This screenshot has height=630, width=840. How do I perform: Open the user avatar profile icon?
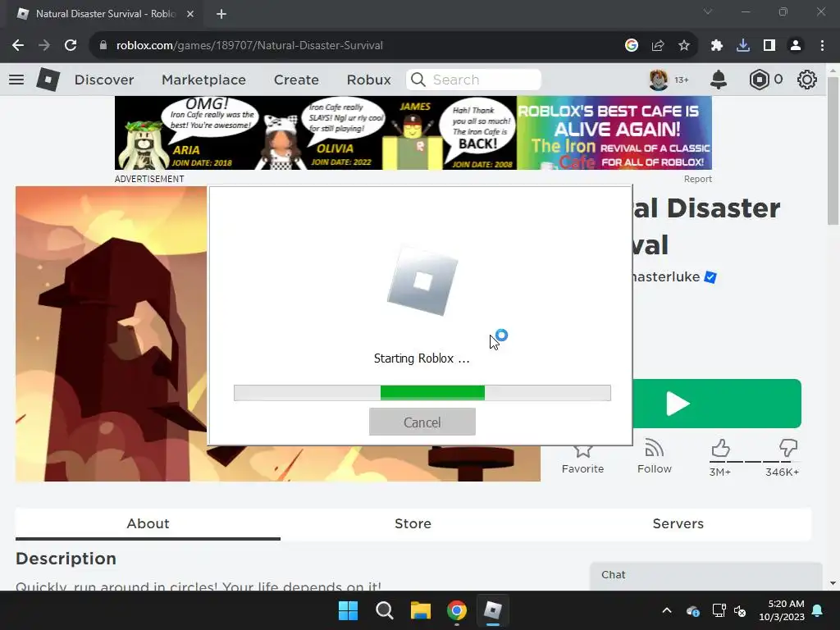click(659, 80)
